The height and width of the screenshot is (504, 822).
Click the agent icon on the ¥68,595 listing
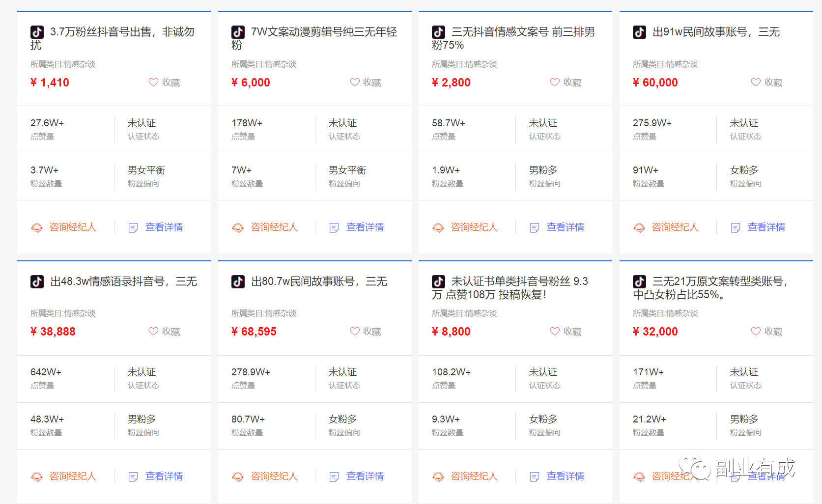pos(237,476)
